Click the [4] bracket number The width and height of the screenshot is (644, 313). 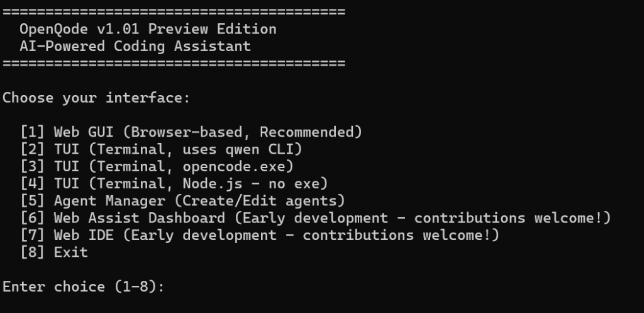coord(32,184)
